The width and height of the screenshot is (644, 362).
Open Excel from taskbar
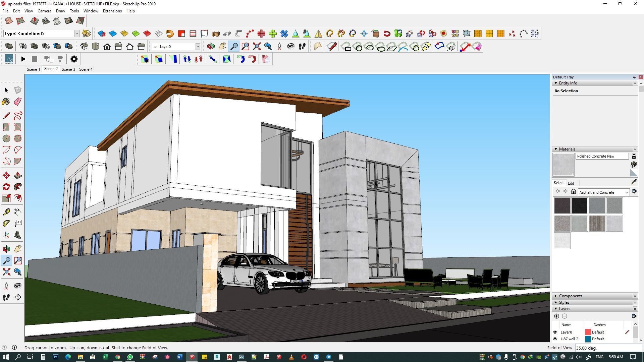105,357
